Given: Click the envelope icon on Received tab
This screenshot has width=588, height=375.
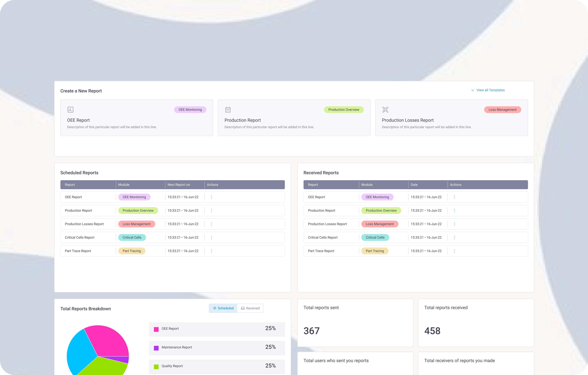Looking at the screenshot, I should [243, 308].
